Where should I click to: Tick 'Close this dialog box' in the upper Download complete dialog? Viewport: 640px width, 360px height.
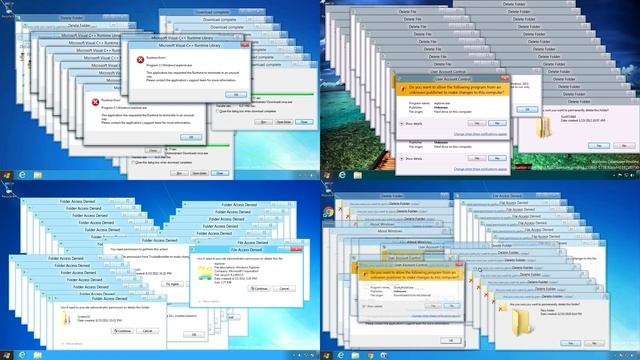tap(218, 111)
